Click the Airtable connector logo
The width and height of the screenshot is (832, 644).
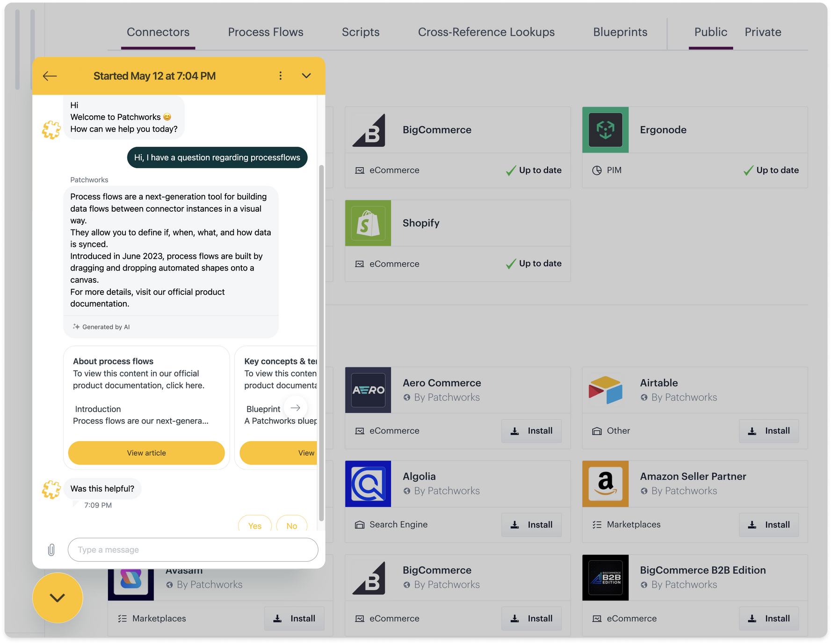point(605,390)
